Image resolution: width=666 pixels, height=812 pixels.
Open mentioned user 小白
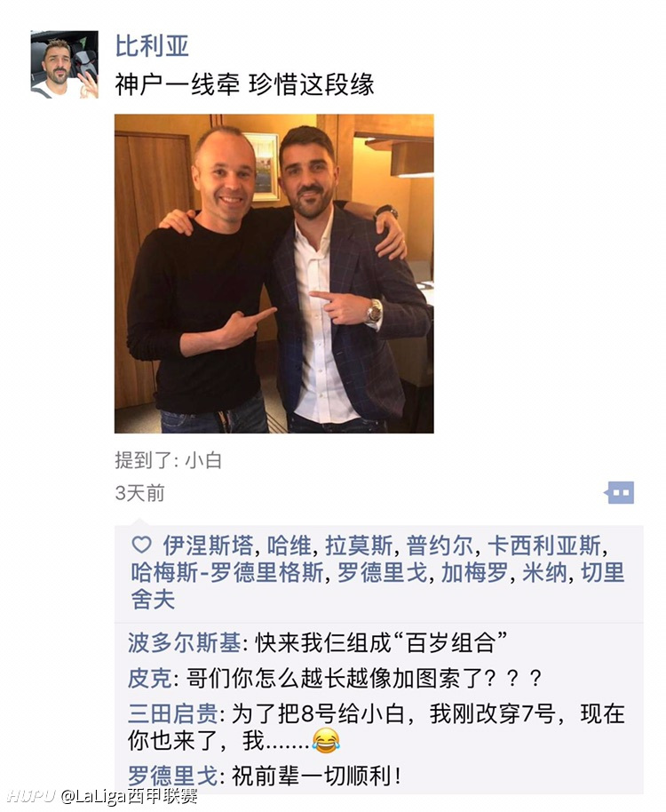(203, 460)
